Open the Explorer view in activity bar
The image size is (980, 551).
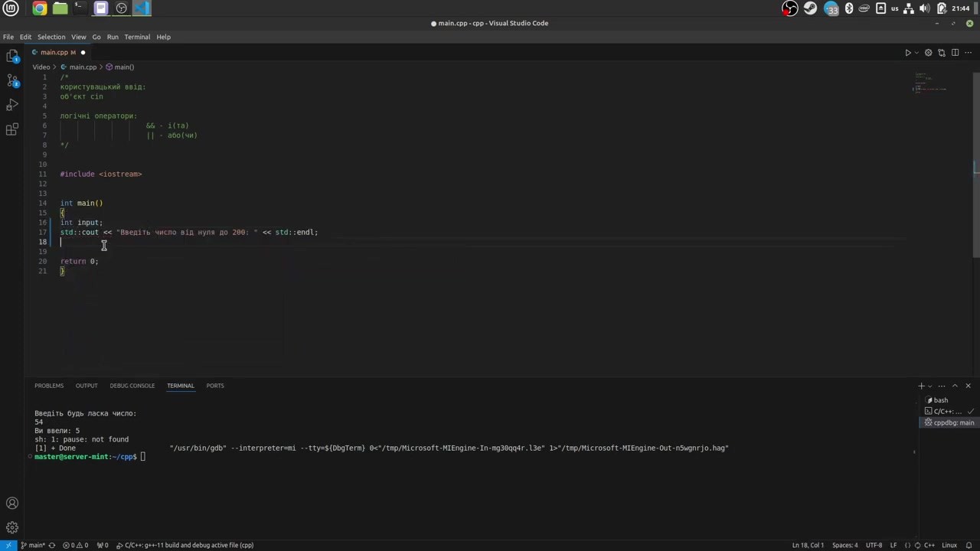(x=12, y=56)
